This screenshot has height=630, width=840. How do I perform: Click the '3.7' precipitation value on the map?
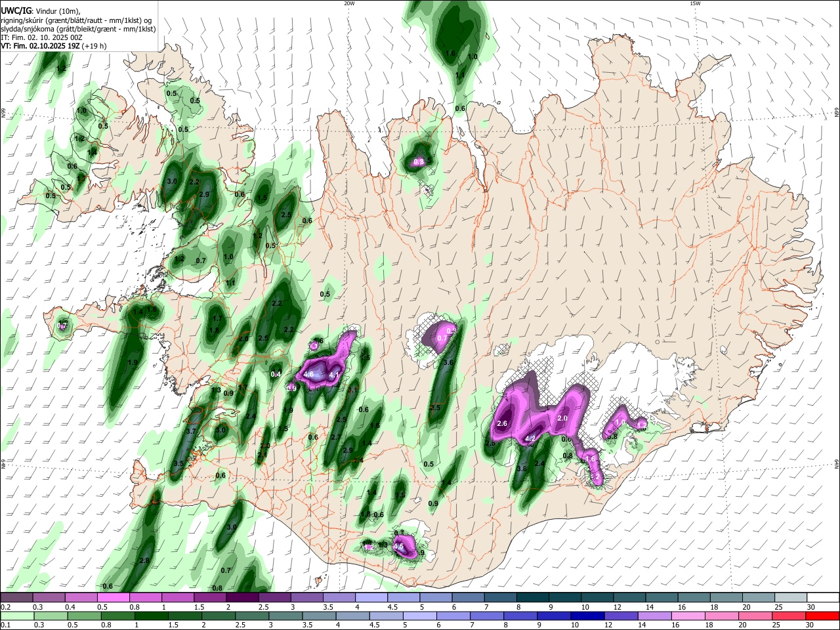(191, 431)
